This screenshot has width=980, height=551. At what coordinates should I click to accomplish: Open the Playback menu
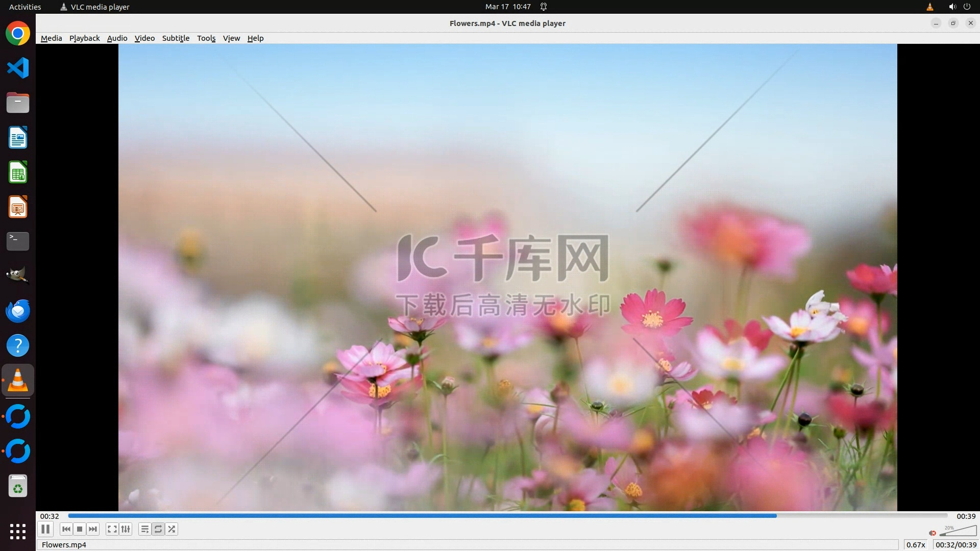click(84, 38)
